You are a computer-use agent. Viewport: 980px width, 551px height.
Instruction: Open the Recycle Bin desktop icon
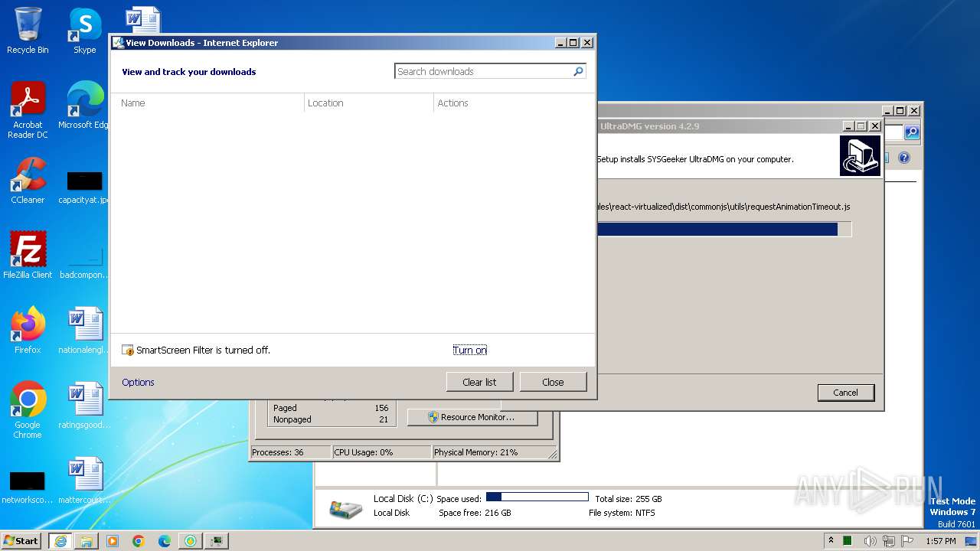coord(28,31)
